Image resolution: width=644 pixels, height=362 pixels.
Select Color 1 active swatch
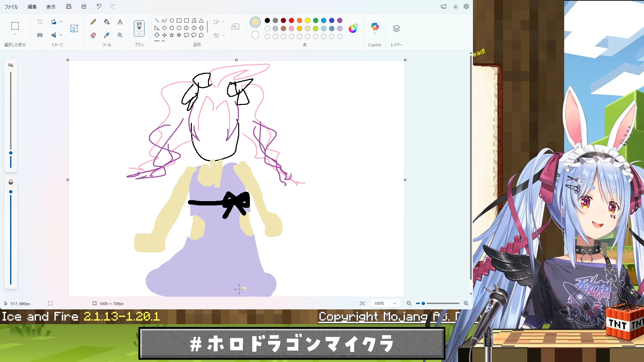coord(255,22)
